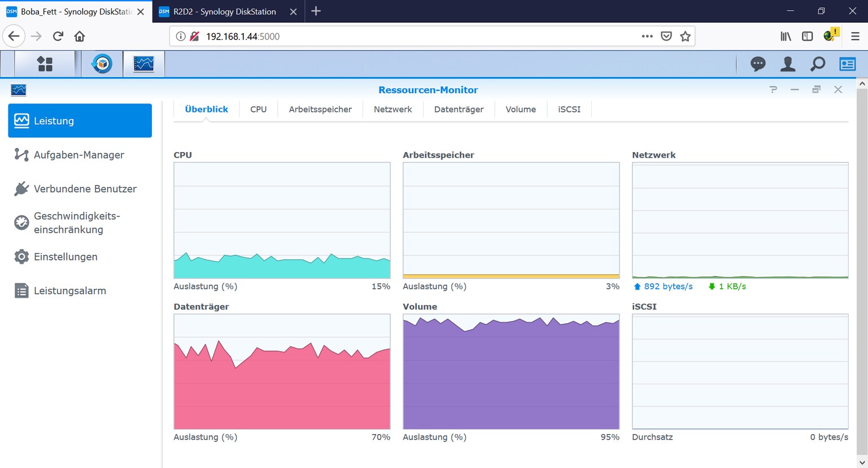Open the widgets panel icon
The image size is (868, 468).
pos(847,64)
